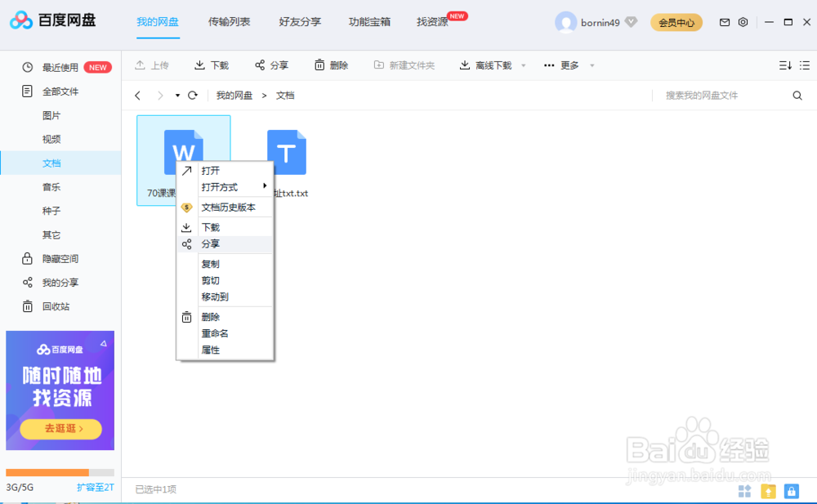Open the 更多 (More) dropdown
Image resolution: width=817 pixels, height=504 pixels.
(x=567, y=65)
